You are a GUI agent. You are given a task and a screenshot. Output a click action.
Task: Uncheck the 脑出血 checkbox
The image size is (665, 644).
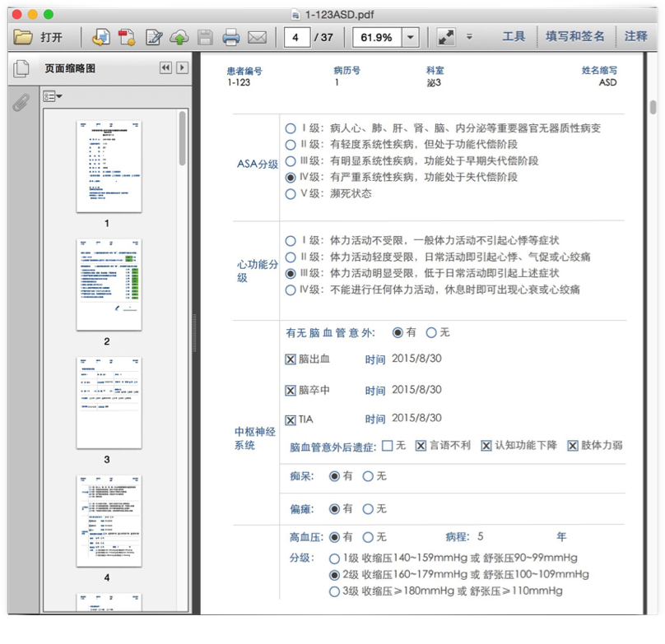(290, 359)
